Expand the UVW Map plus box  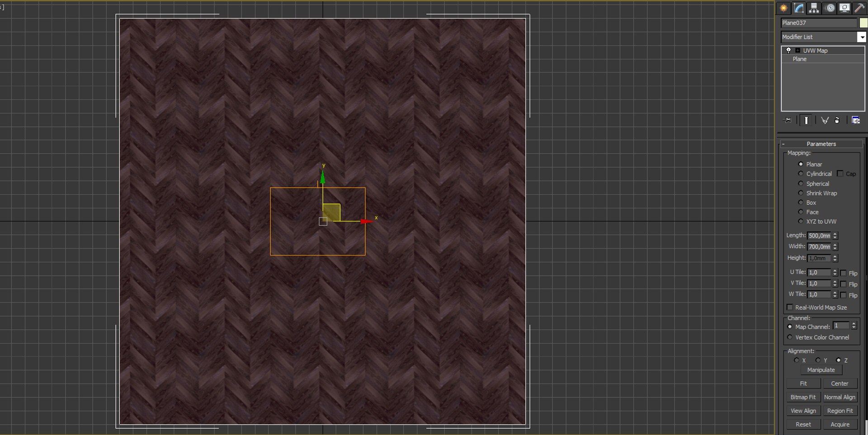pyautogui.click(x=797, y=51)
